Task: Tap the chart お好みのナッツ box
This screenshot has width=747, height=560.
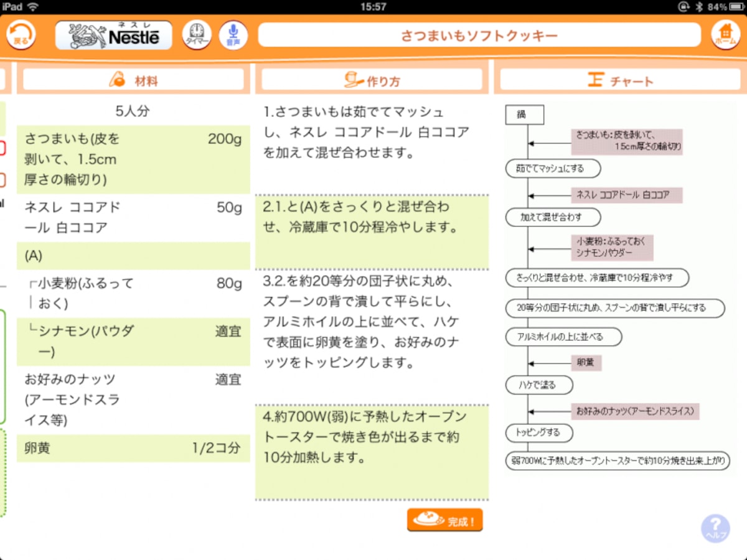Action: click(635, 411)
